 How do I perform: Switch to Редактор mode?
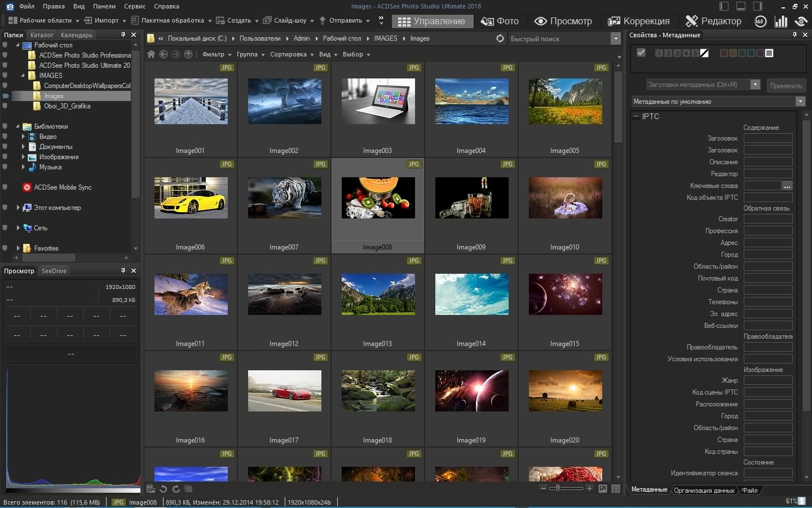coord(713,21)
